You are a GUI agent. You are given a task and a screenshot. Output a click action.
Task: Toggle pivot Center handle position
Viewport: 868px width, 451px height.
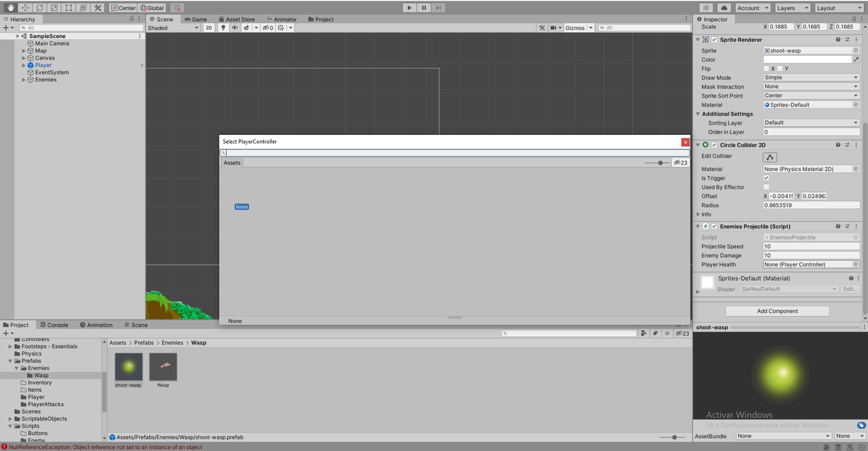(123, 8)
